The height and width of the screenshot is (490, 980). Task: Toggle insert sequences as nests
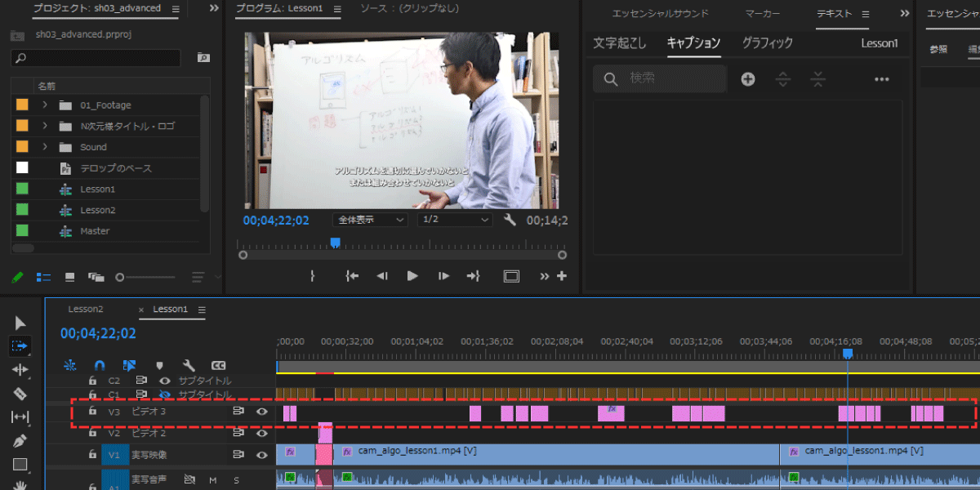70,365
